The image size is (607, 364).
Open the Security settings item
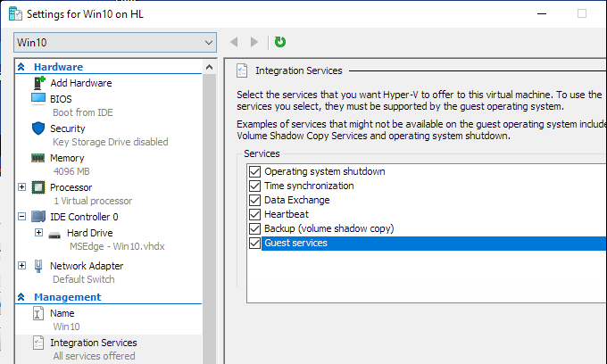(x=67, y=128)
